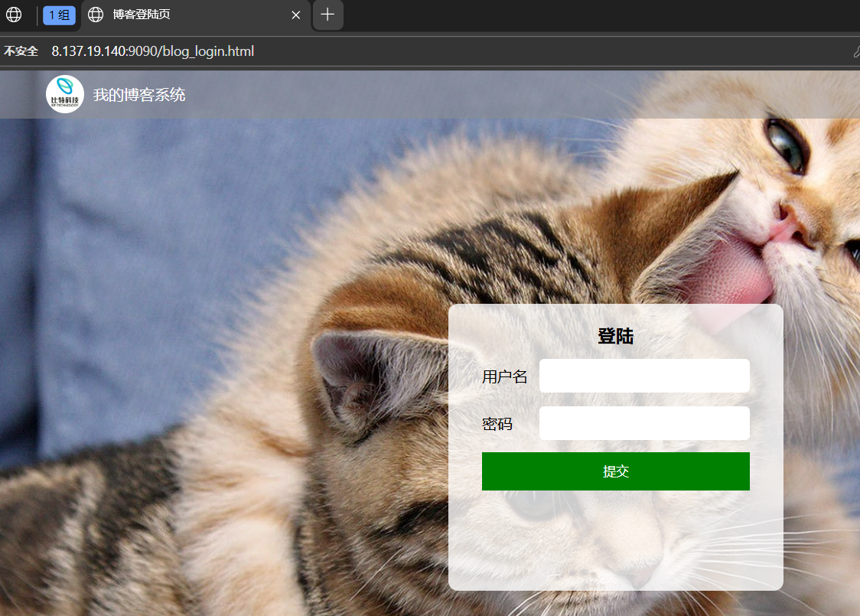Viewport: 860px width, 616px height.
Task: Open a new tab with the plus button
Action: pos(327,15)
